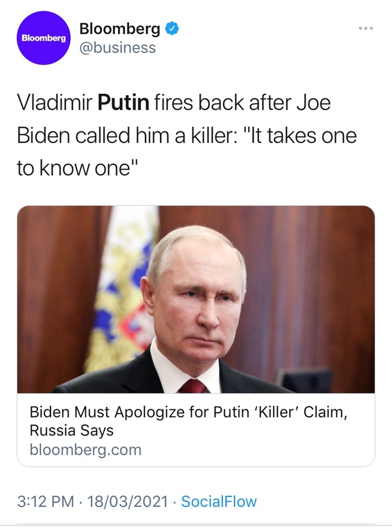
Task: Click the SocialFlow source link
Action: tap(219, 501)
